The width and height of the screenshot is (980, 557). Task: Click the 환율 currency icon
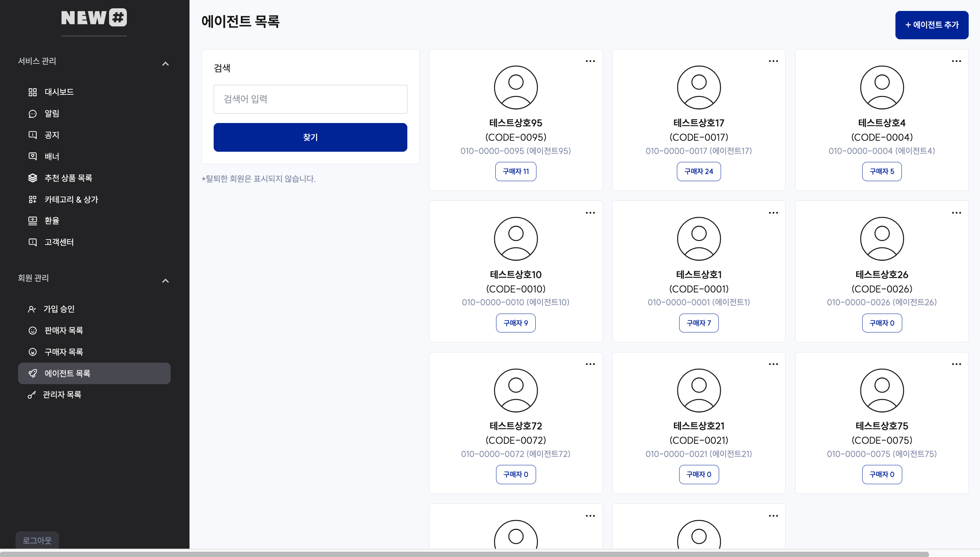pyautogui.click(x=32, y=221)
